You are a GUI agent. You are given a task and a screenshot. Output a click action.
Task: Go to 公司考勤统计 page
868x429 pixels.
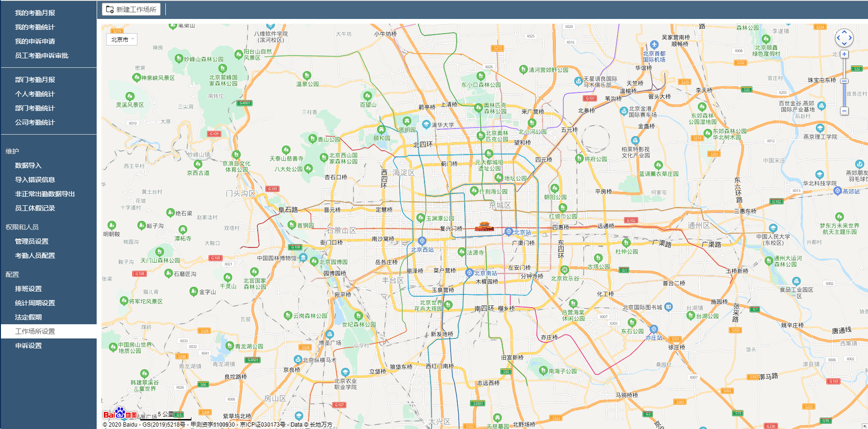(x=35, y=122)
